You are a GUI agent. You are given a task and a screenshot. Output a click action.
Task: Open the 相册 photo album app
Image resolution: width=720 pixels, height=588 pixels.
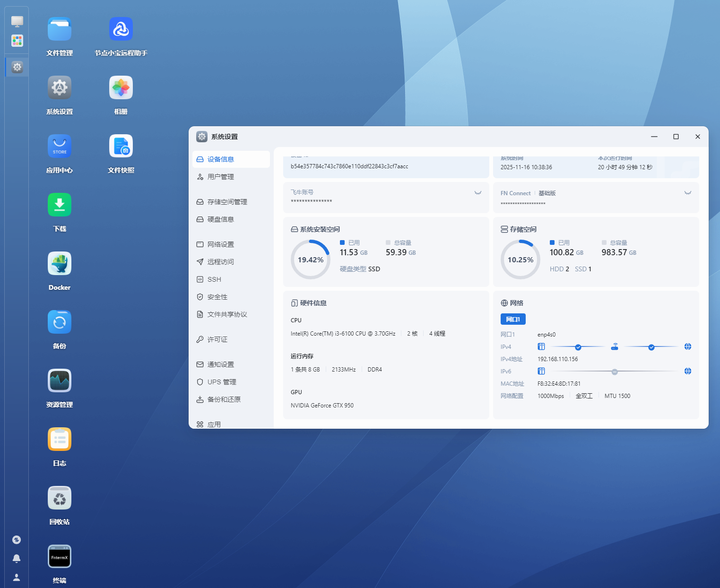coord(121,88)
